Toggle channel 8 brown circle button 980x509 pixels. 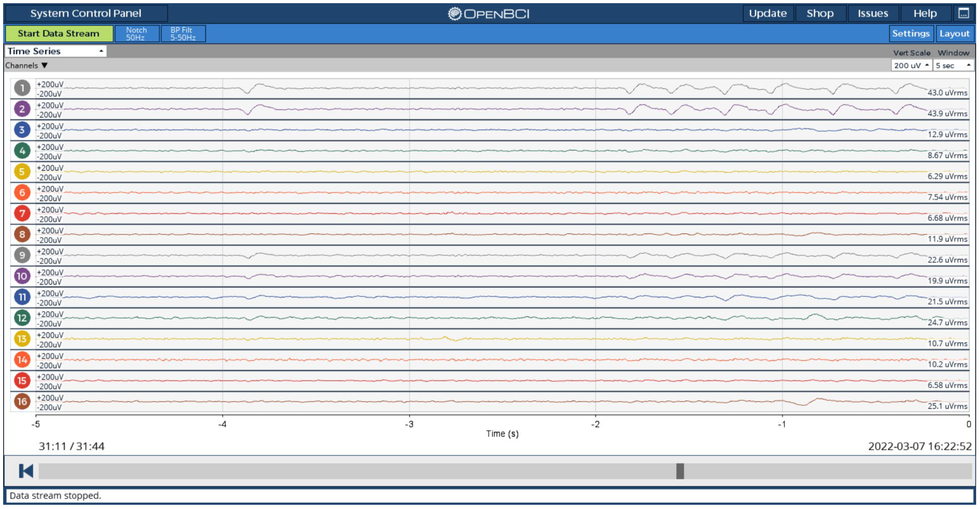pyautogui.click(x=22, y=234)
